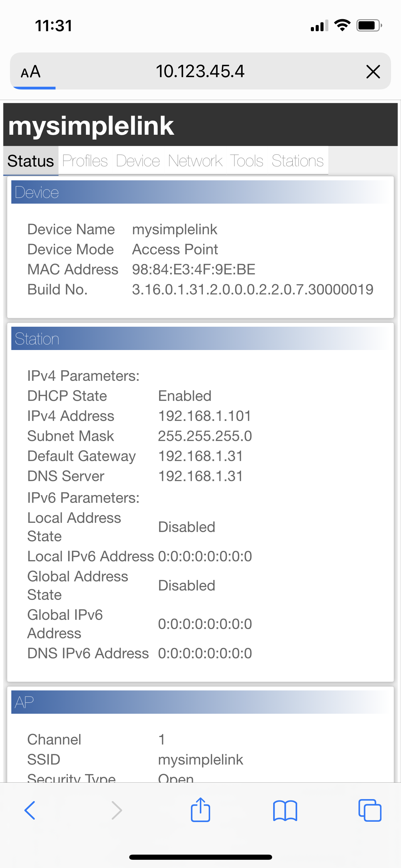
Task: Switch to the Profiles tab
Action: tap(85, 161)
